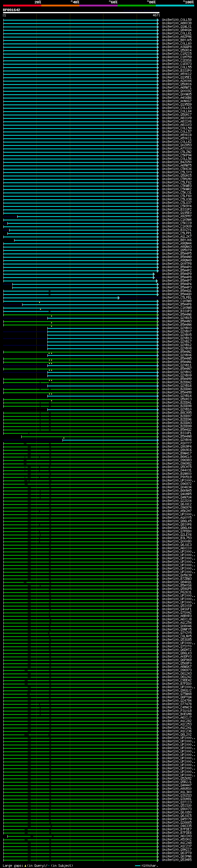Select the query name BP091642
Image resolution: width=197 pixels, height=868 pixels.
[x=11, y=10]
